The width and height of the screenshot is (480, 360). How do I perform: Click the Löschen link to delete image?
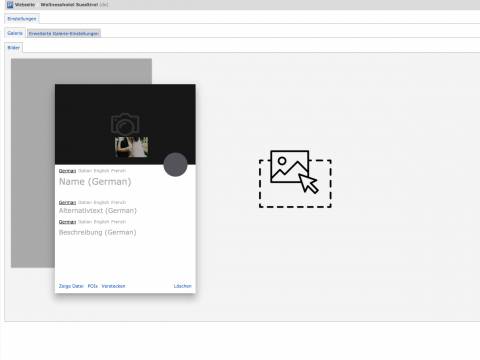(183, 286)
